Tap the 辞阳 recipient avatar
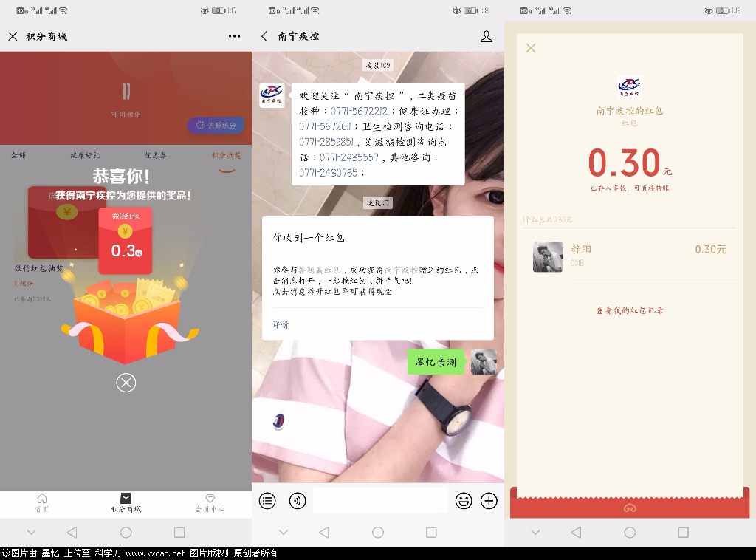The height and width of the screenshot is (560, 756). [548, 256]
